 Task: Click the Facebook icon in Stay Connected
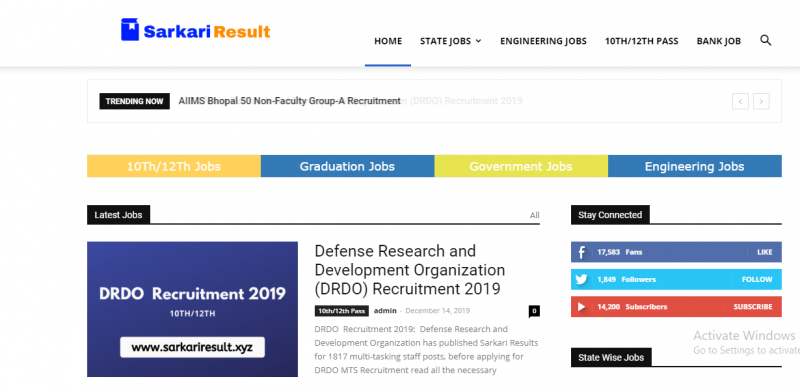(x=581, y=252)
